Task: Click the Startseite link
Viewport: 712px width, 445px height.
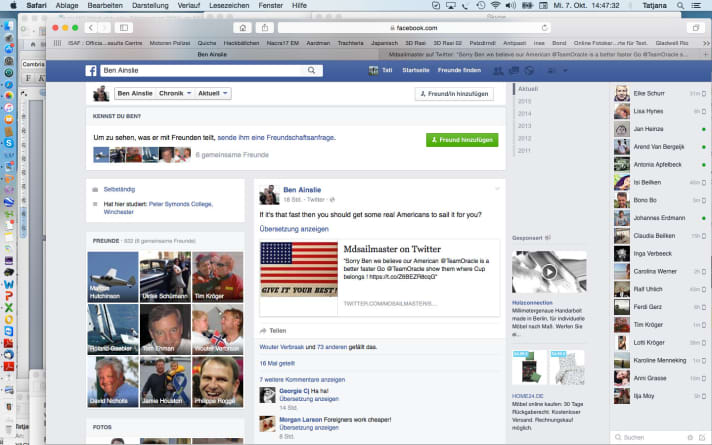Action: (x=415, y=70)
